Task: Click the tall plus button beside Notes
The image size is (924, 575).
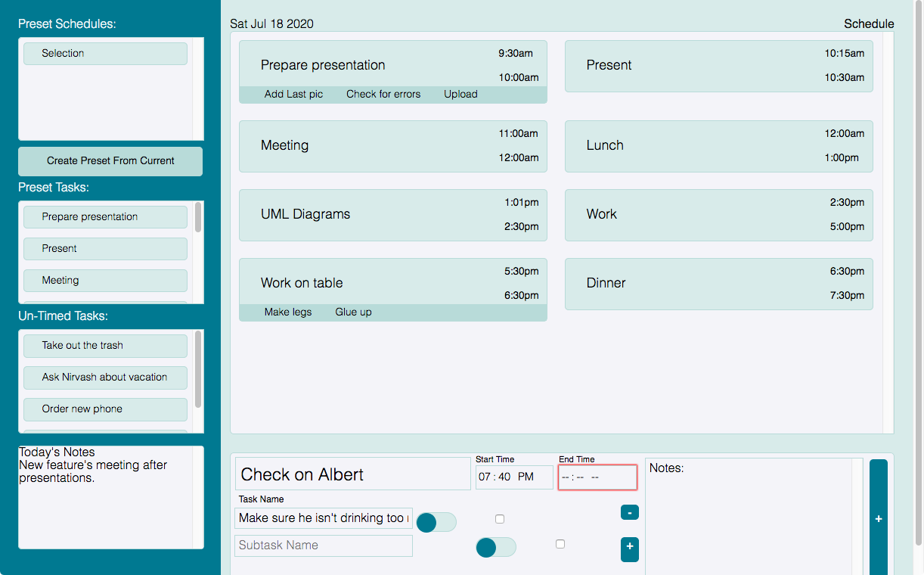Action: coord(878,519)
